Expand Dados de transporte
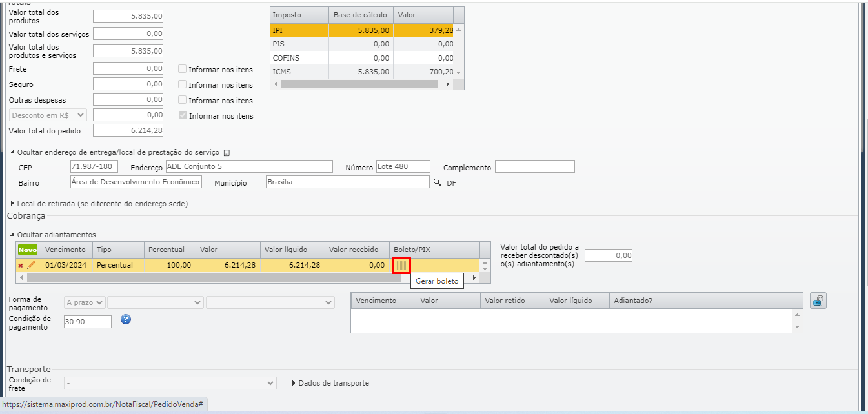The height and width of the screenshot is (414, 868). coord(330,383)
